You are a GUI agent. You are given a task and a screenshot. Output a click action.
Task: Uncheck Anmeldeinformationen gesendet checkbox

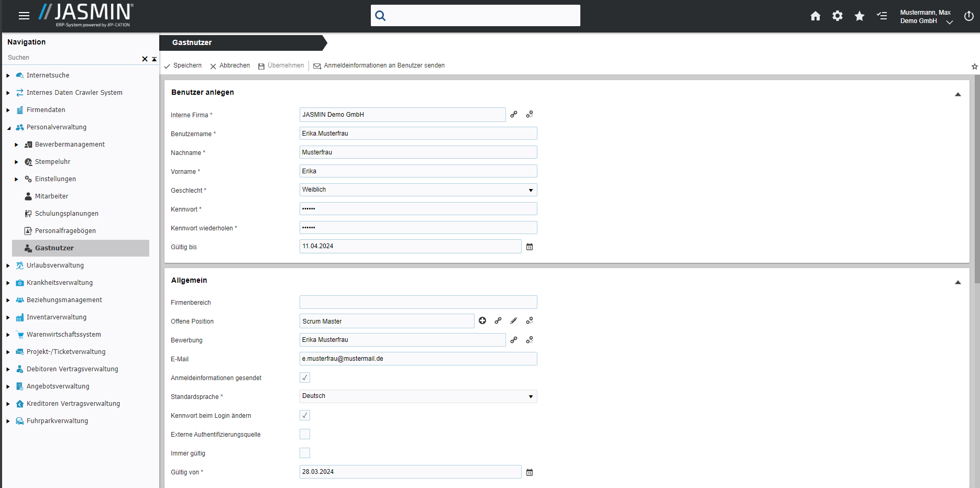click(x=305, y=378)
